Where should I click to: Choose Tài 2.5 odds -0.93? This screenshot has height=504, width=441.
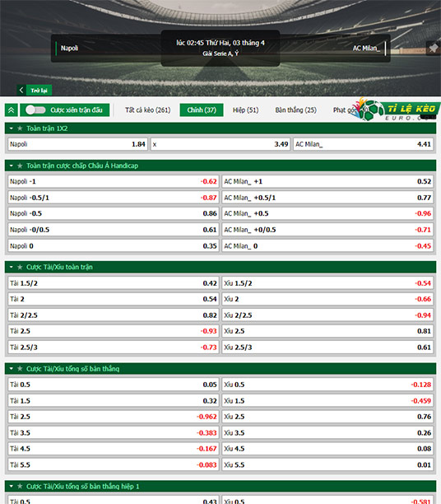point(114,331)
